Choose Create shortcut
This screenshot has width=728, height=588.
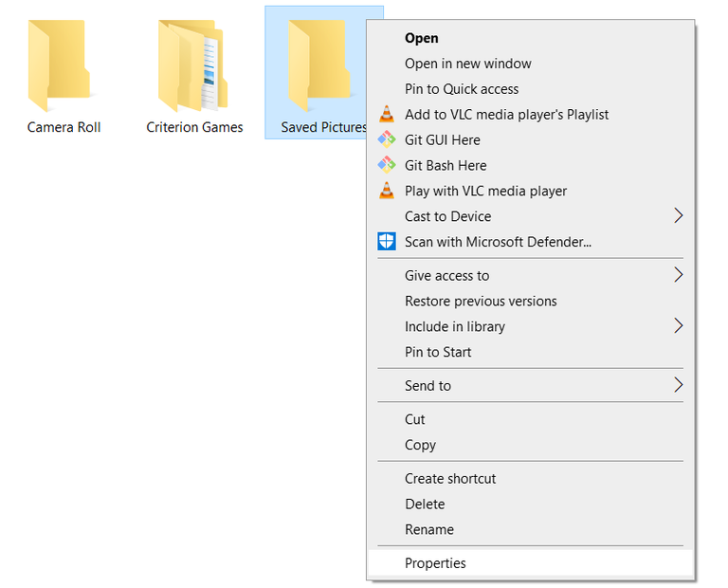tap(450, 479)
